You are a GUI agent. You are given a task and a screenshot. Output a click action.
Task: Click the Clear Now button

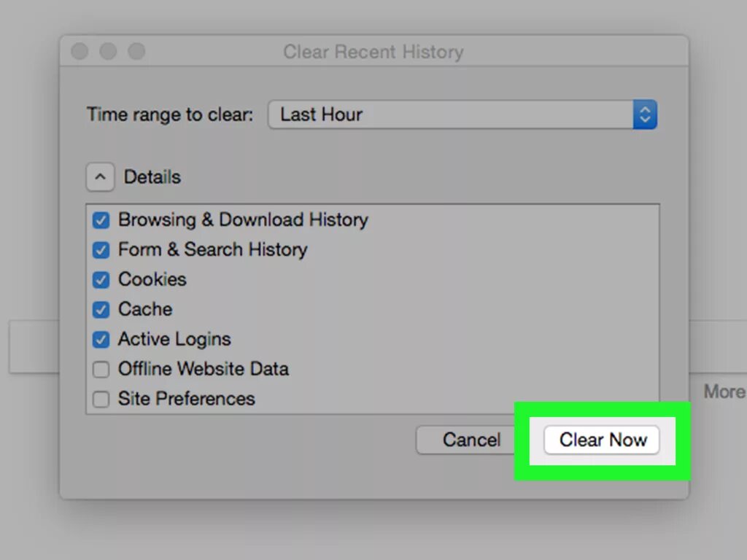click(602, 440)
